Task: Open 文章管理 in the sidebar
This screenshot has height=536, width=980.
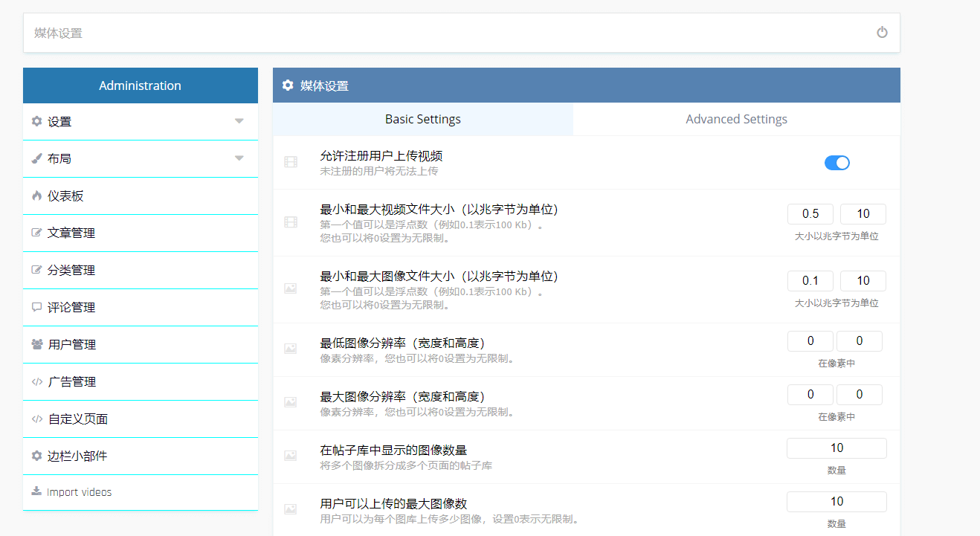Action: (141, 233)
